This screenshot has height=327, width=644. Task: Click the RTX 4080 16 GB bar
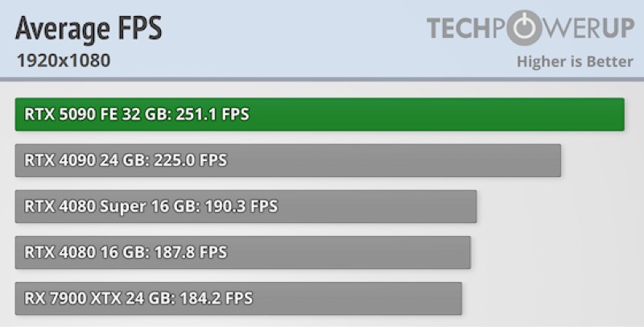point(243,252)
